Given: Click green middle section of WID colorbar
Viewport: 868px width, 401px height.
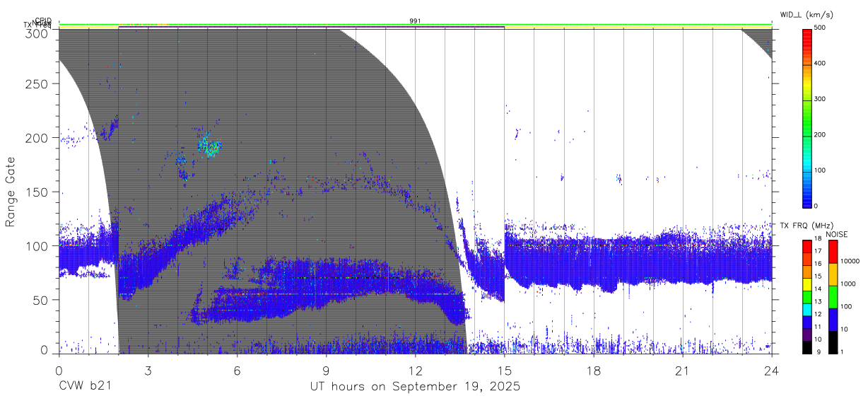Looking at the screenshot, I should tap(807, 117).
